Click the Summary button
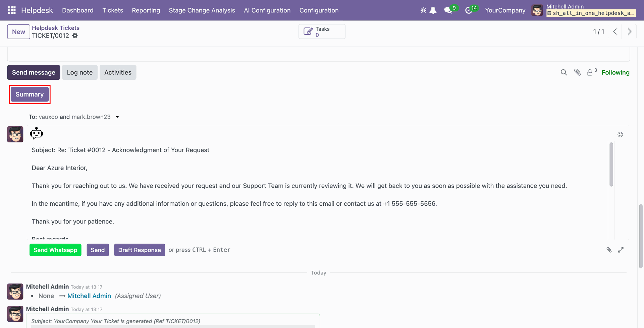Image resolution: width=644 pixels, height=328 pixels. 30,94
